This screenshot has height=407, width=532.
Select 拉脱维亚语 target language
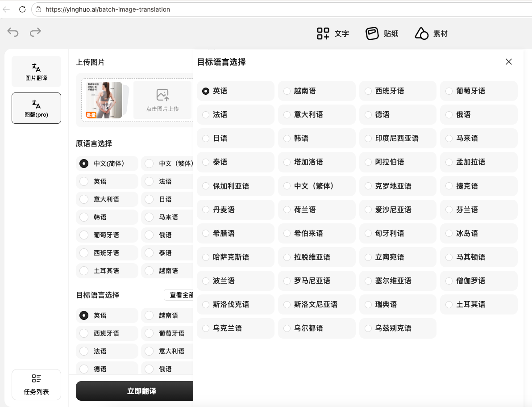(x=316, y=257)
